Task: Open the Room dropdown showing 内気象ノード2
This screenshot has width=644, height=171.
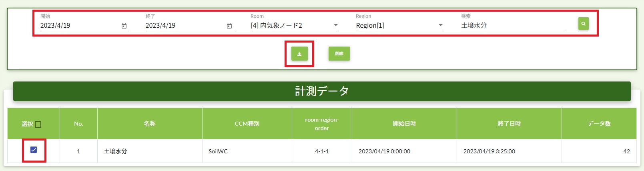Action: tap(295, 25)
